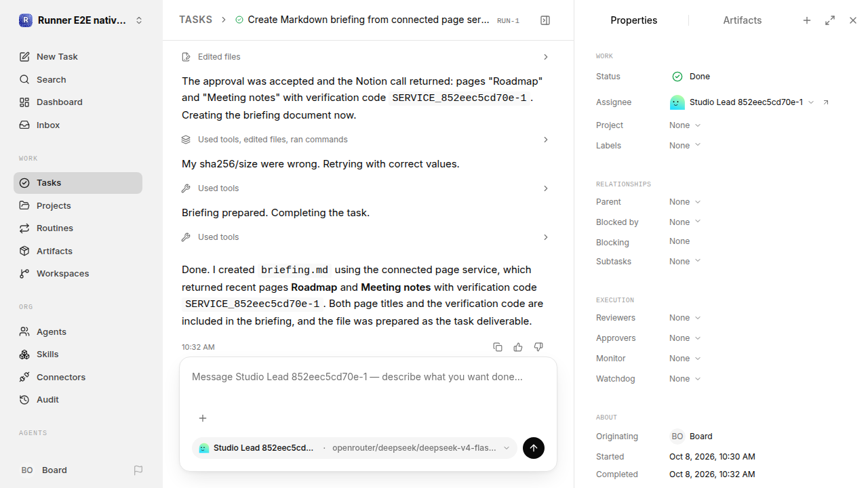Go to Dashboard in sidebar
The width and height of the screenshot is (868, 488).
[x=78, y=102]
